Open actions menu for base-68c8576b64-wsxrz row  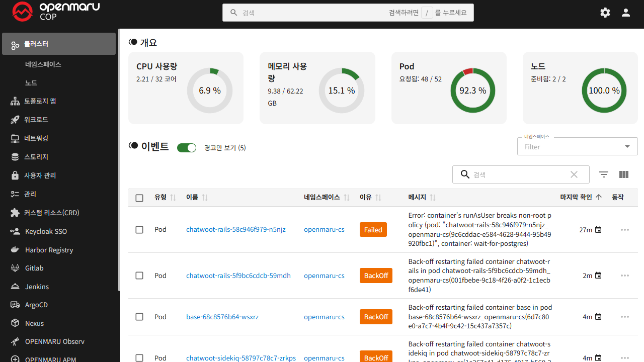(x=625, y=317)
